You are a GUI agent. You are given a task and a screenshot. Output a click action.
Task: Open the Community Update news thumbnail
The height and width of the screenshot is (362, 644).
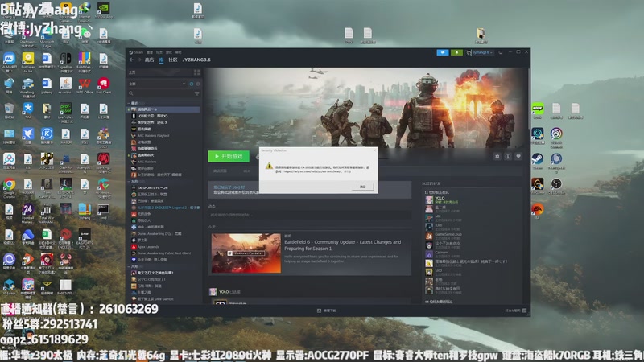tap(246, 253)
